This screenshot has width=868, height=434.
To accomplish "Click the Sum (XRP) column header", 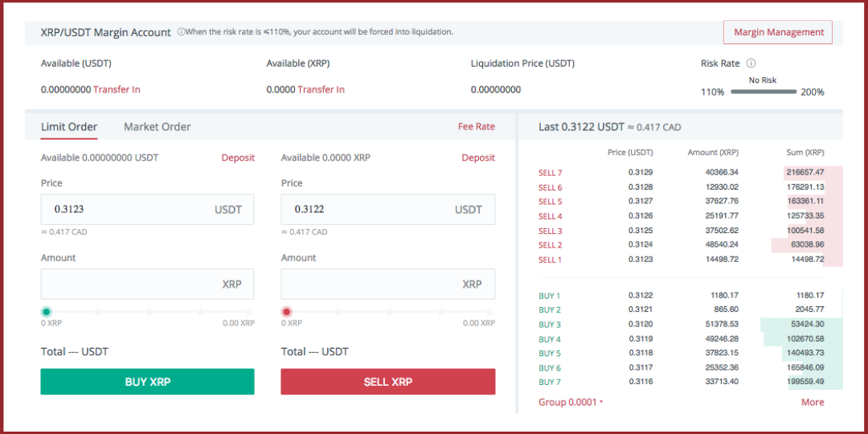I will coord(805,152).
